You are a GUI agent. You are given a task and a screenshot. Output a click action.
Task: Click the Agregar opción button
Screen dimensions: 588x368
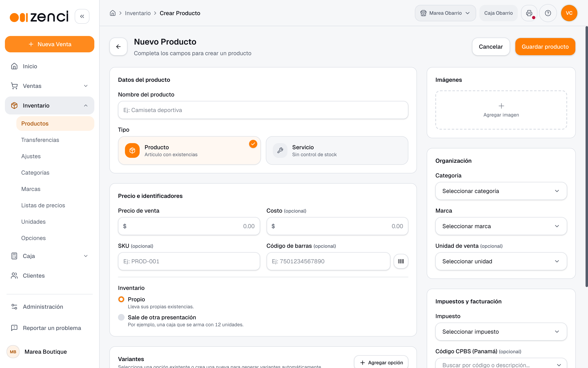pos(381,362)
